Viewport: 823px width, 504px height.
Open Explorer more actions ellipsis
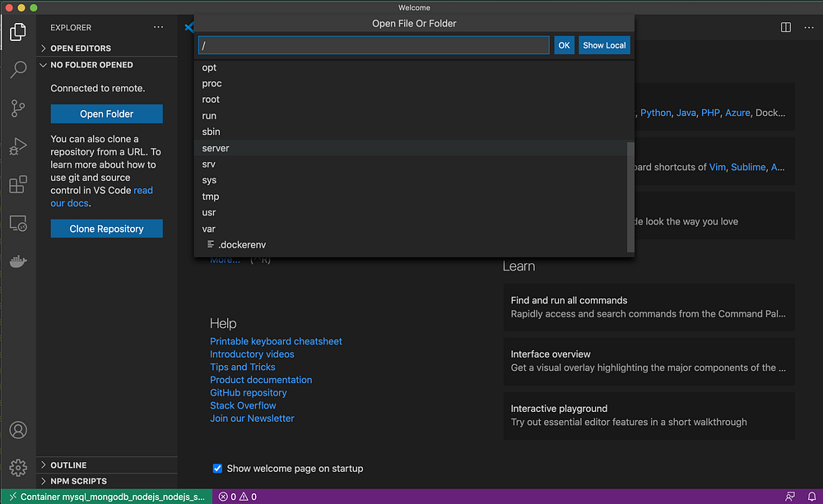[159, 27]
